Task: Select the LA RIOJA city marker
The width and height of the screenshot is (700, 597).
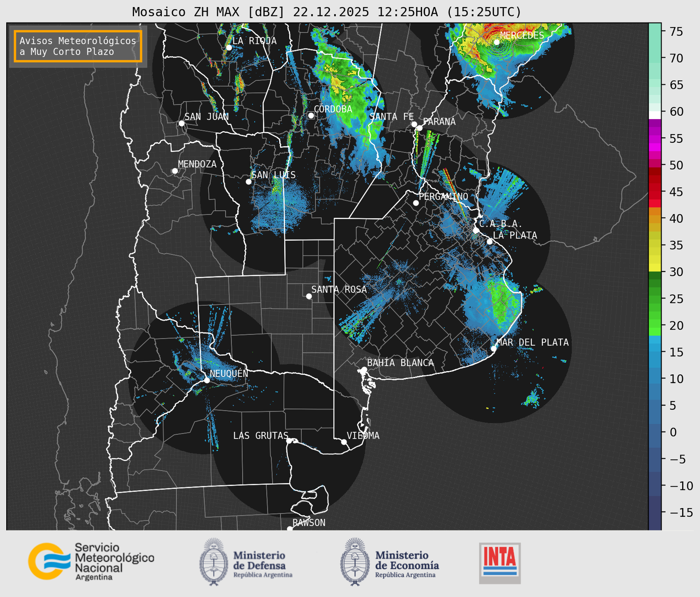Action: coord(229,48)
